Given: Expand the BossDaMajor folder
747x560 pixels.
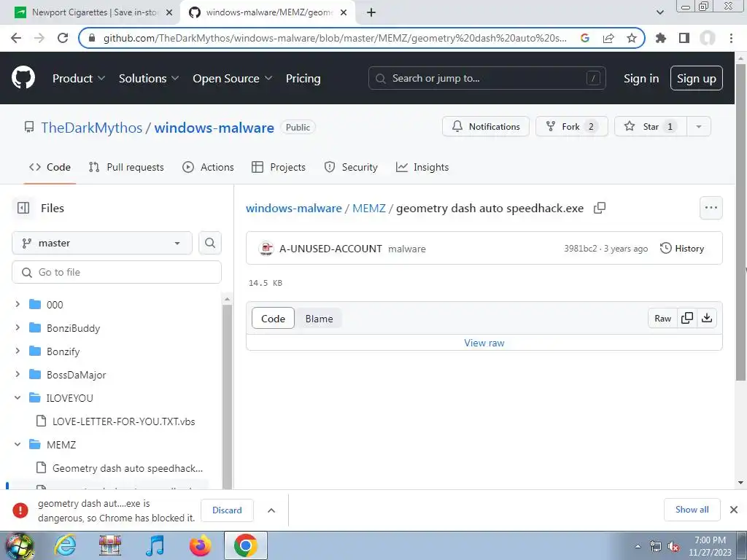Looking at the screenshot, I should [x=18, y=374].
